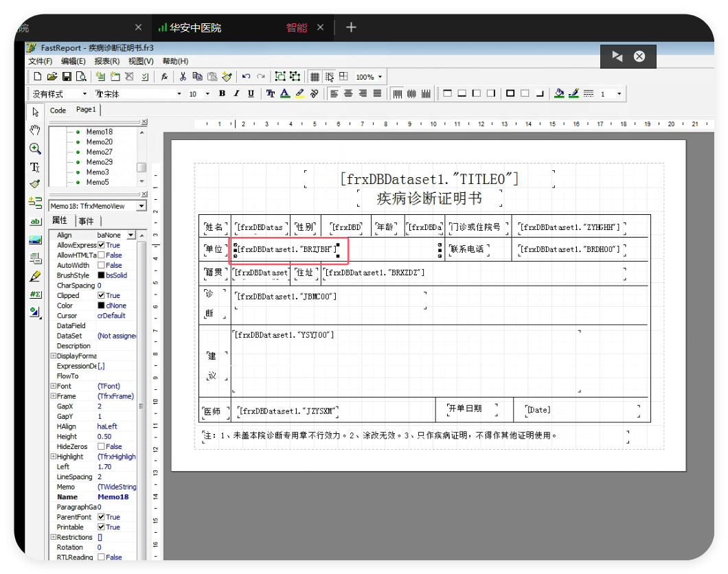Toggle align-to-grid icon in toolbar

tap(329, 77)
